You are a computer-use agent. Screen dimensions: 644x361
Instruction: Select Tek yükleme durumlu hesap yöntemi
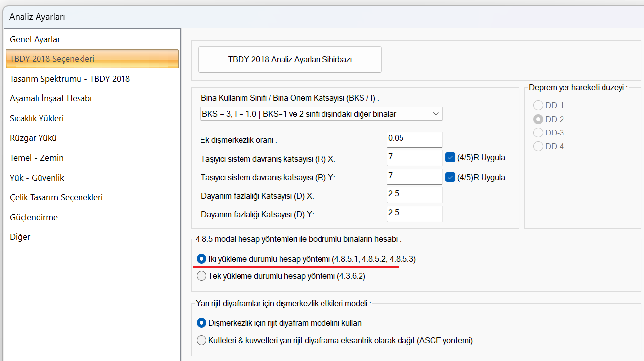201,276
